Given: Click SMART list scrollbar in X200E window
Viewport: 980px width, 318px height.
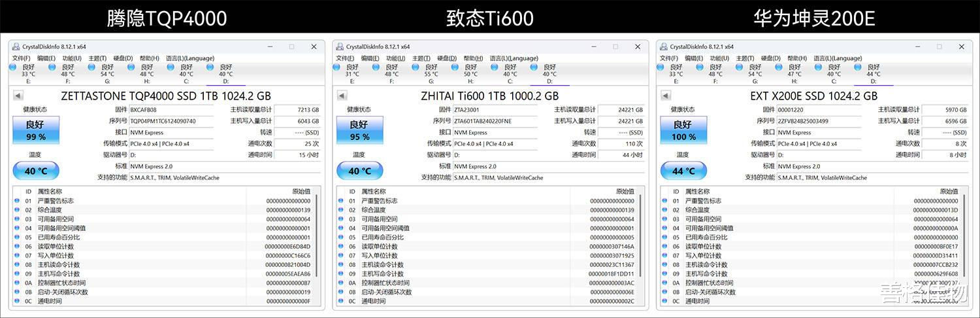Looking at the screenshot, I should point(966,236).
